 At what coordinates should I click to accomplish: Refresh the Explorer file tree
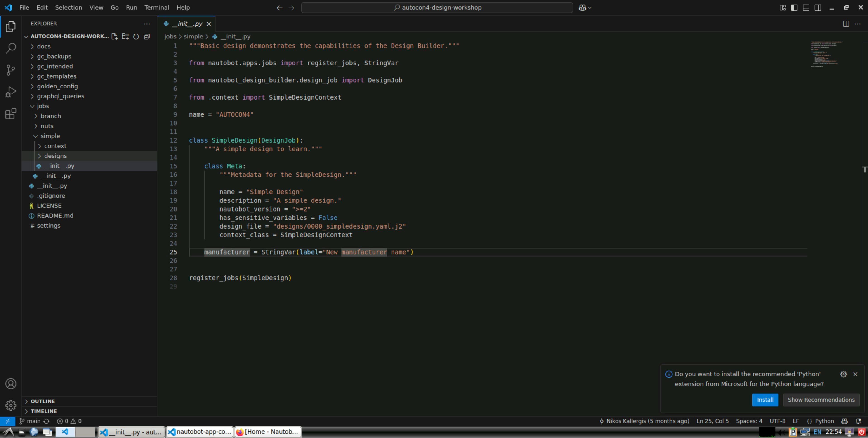pos(136,36)
